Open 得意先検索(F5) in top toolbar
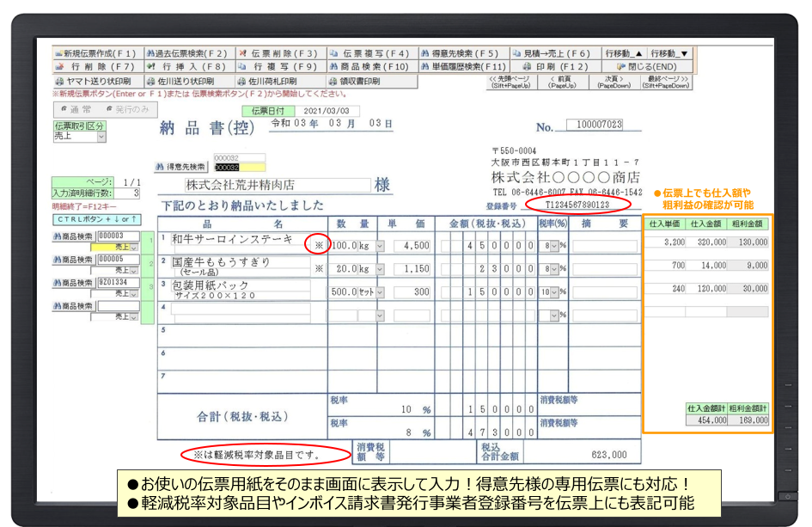Screen dimensions: 812x527 click(x=463, y=53)
